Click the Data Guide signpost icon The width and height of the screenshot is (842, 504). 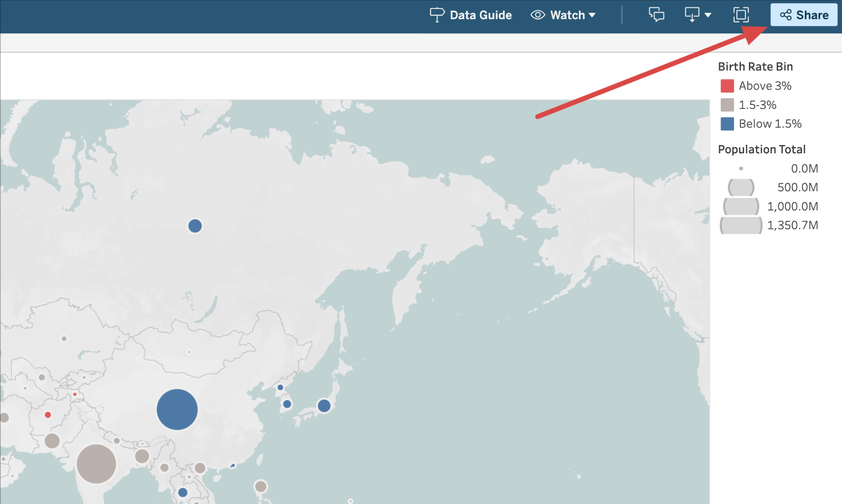click(x=437, y=15)
